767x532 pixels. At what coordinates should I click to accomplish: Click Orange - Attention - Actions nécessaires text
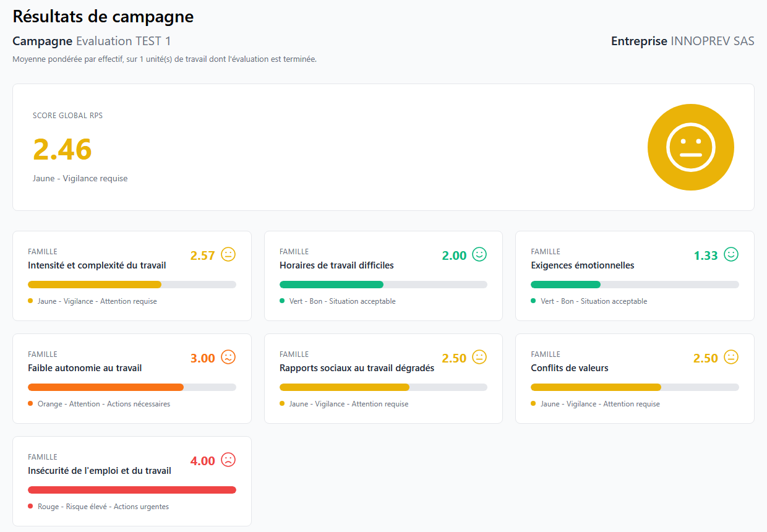[104, 404]
